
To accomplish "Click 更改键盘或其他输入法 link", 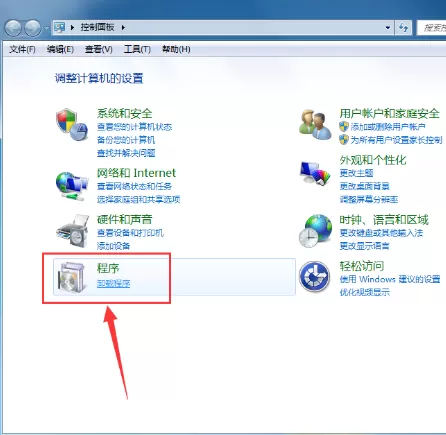I will pyautogui.click(x=381, y=233).
